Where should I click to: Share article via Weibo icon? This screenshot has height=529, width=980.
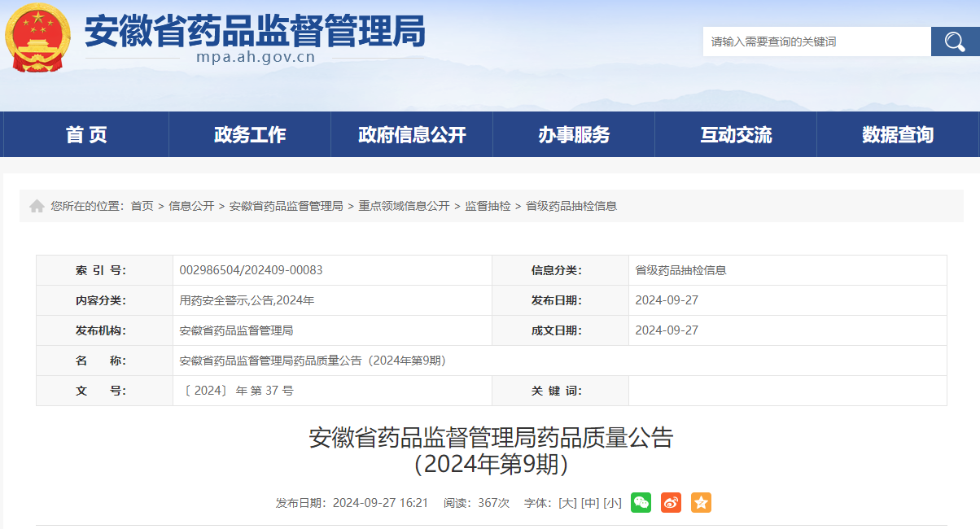point(671,503)
